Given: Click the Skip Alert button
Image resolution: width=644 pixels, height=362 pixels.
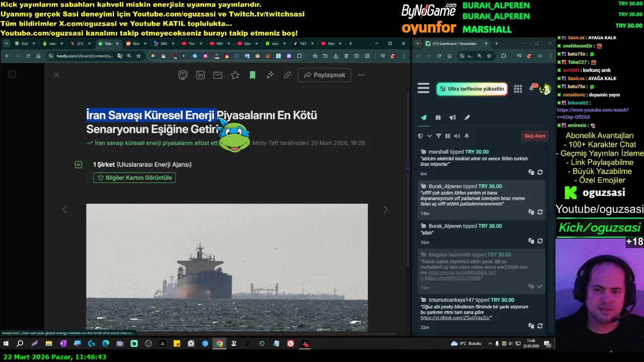Looking at the screenshot, I should [535, 136].
